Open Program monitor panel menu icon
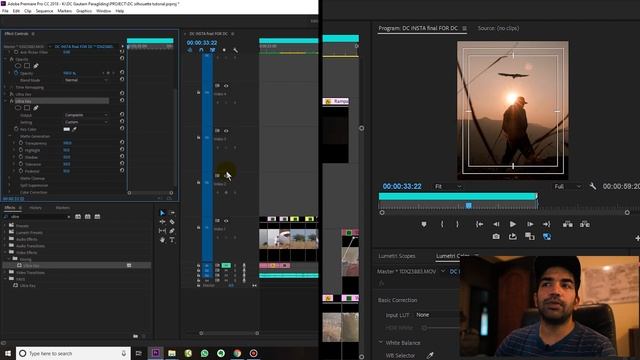 [464, 28]
